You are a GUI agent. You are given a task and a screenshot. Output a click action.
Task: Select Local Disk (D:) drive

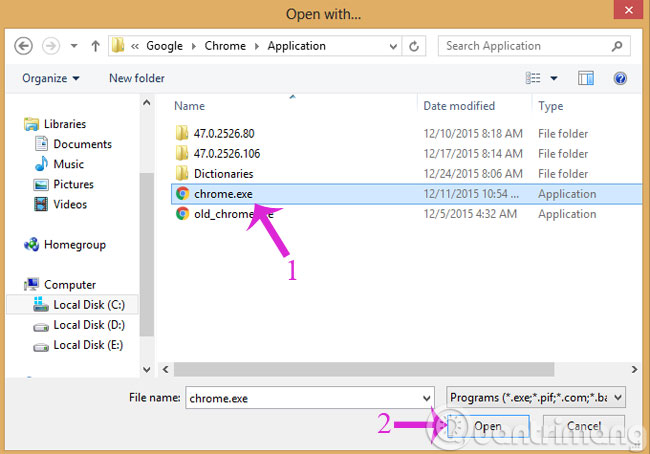(89, 325)
